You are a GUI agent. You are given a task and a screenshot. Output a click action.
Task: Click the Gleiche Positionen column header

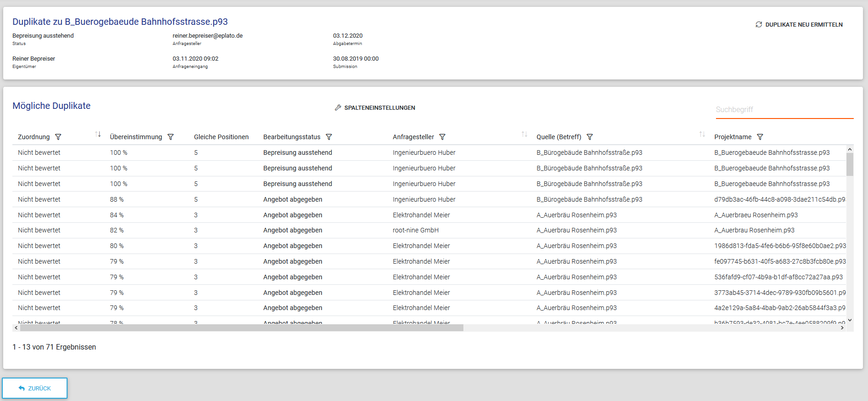pos(221,137)
